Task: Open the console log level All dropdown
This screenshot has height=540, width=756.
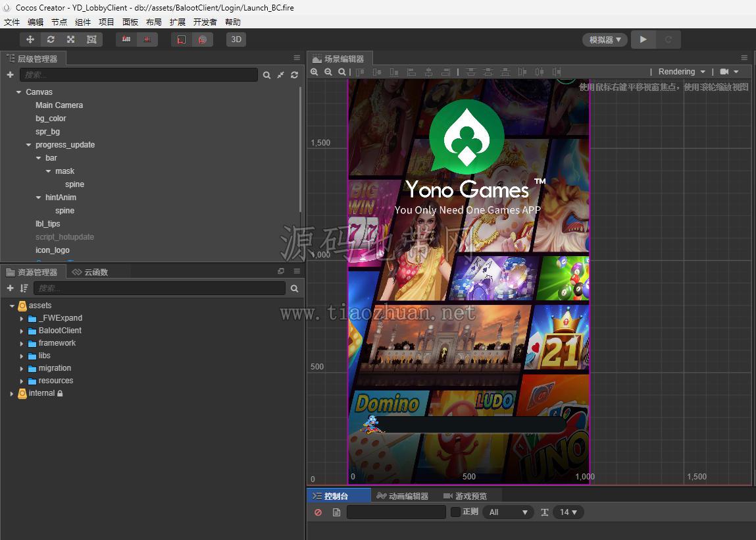Action: coord(508,512)
